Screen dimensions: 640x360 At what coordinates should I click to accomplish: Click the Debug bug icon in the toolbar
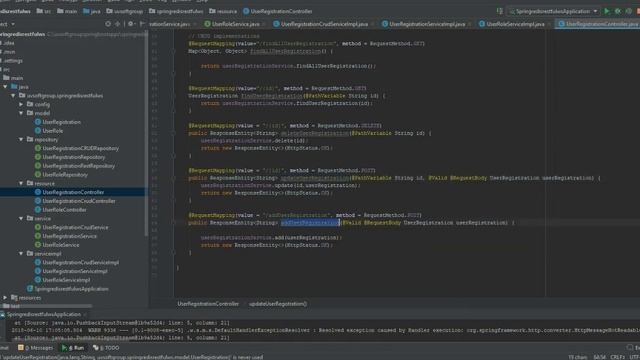point(618,11)
